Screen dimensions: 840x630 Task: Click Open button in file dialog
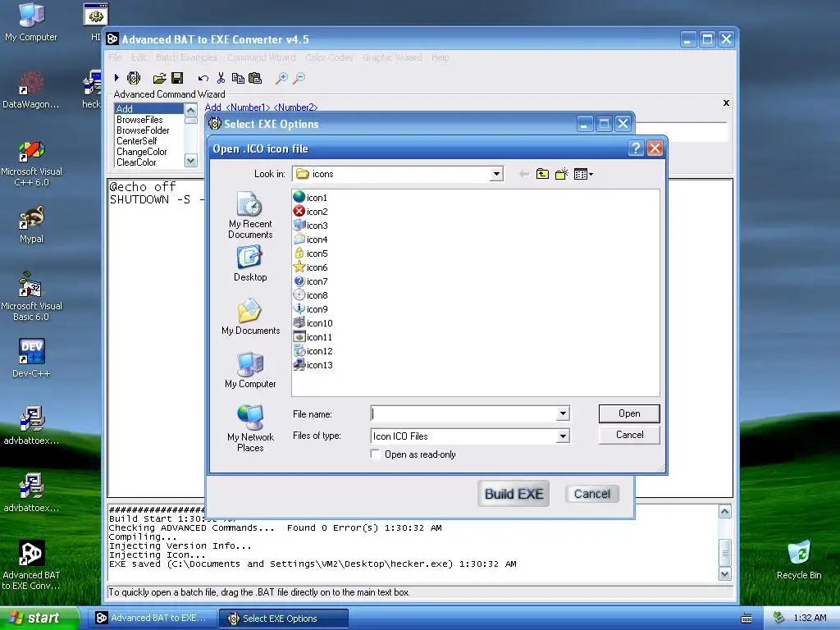[x=629, y=413]
